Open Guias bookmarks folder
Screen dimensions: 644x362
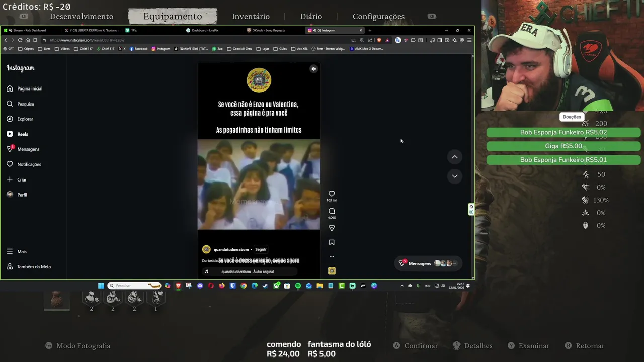tap(280, 49)
